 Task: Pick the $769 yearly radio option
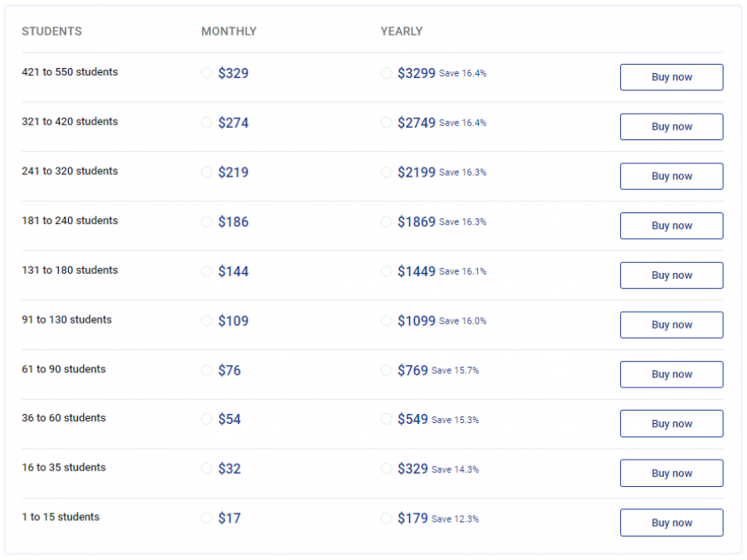(386, 370)
